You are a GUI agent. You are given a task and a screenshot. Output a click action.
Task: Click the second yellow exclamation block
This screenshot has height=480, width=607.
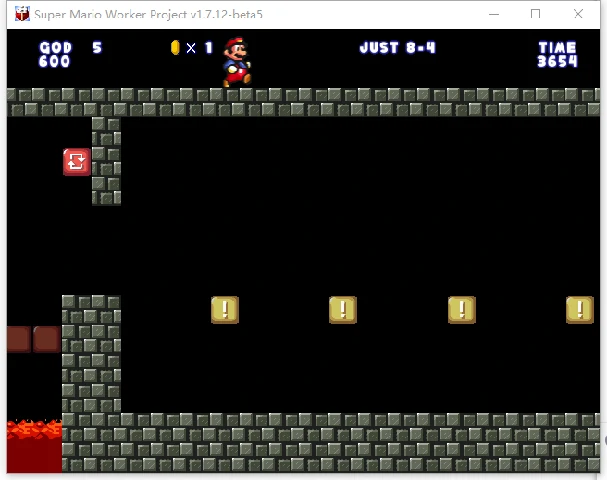tap(343, 310)
